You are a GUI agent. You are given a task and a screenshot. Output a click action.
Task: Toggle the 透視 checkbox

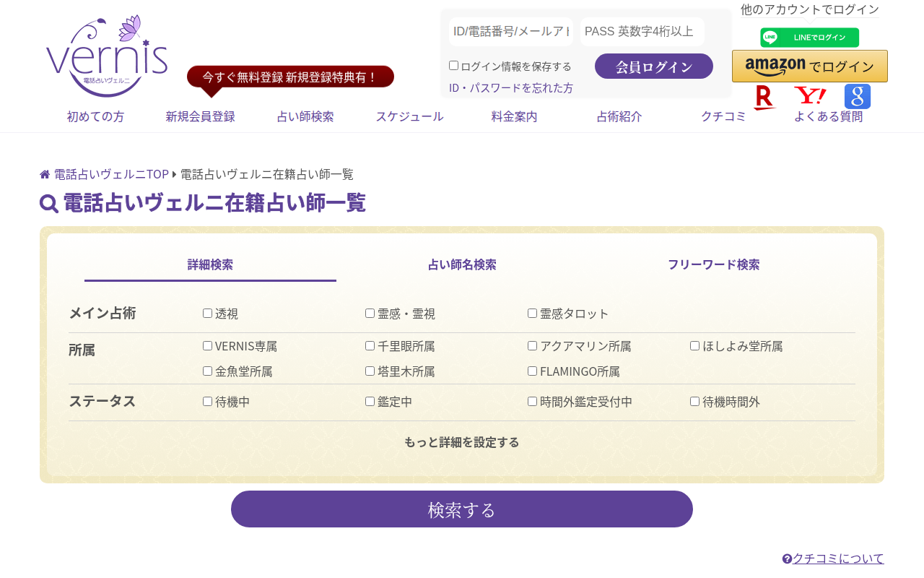tap(207, 313)
